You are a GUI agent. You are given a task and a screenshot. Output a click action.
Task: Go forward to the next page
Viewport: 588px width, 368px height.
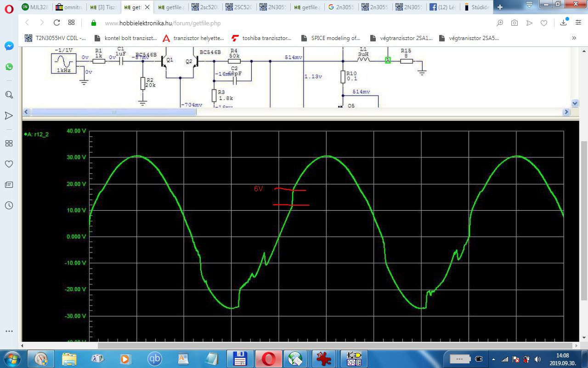point(42,23)
